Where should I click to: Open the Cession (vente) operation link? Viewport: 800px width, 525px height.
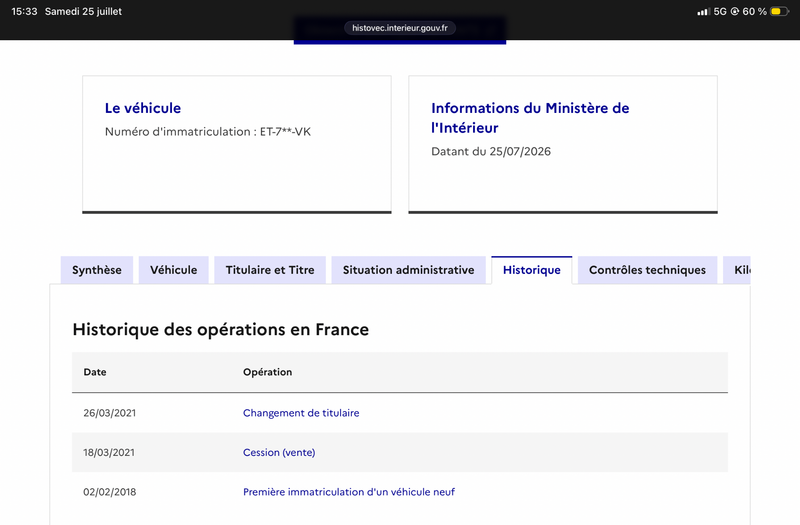[x=279, y=453]
